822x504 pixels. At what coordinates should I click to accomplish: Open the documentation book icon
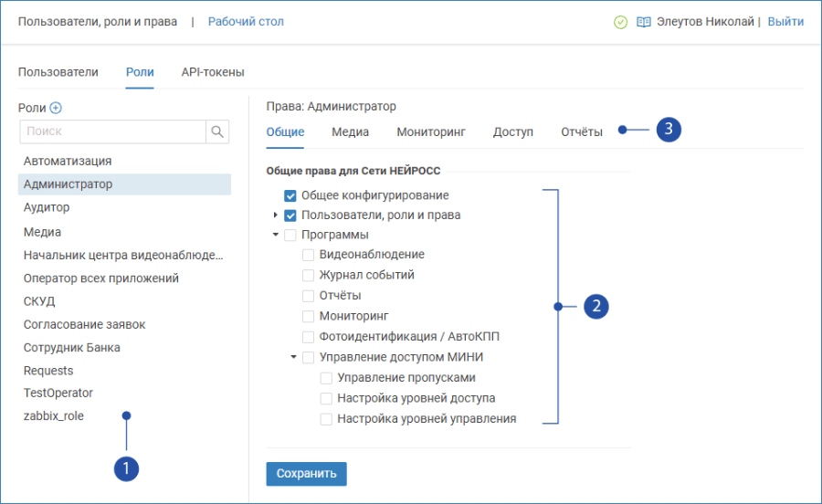(643, 22)
